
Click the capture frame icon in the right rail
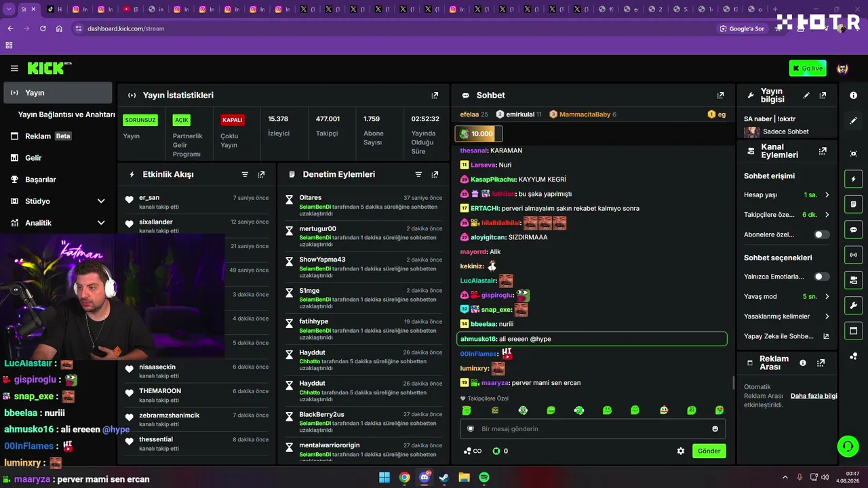pyautogui.click(x=853, y=154)
